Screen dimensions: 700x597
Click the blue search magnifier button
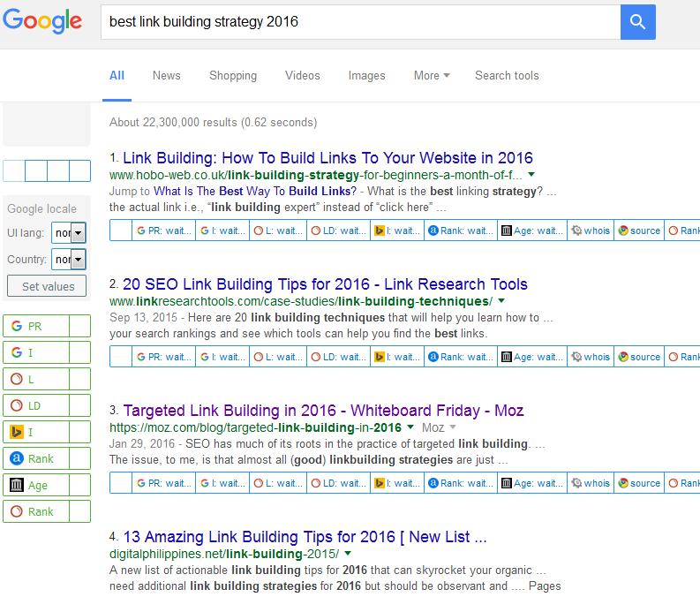[x=637, y=22]
